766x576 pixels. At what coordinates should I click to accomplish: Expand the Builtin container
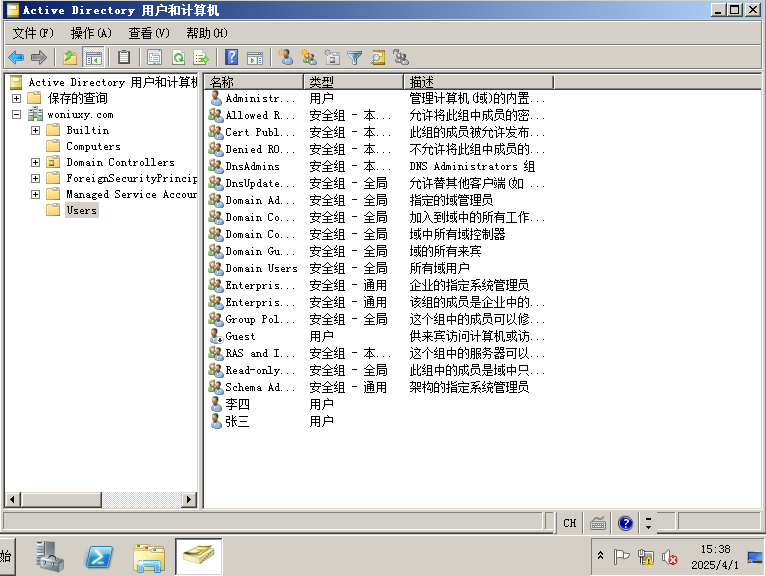coord(35,130)
